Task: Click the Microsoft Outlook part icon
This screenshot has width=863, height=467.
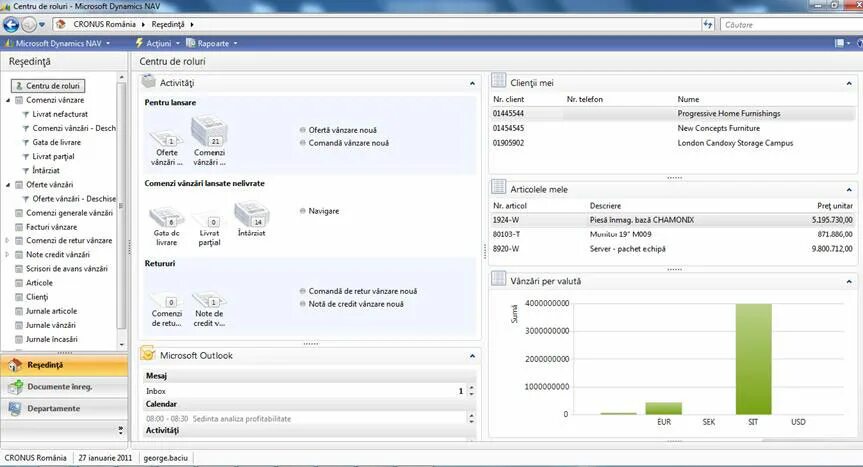Action: (148, 354)
